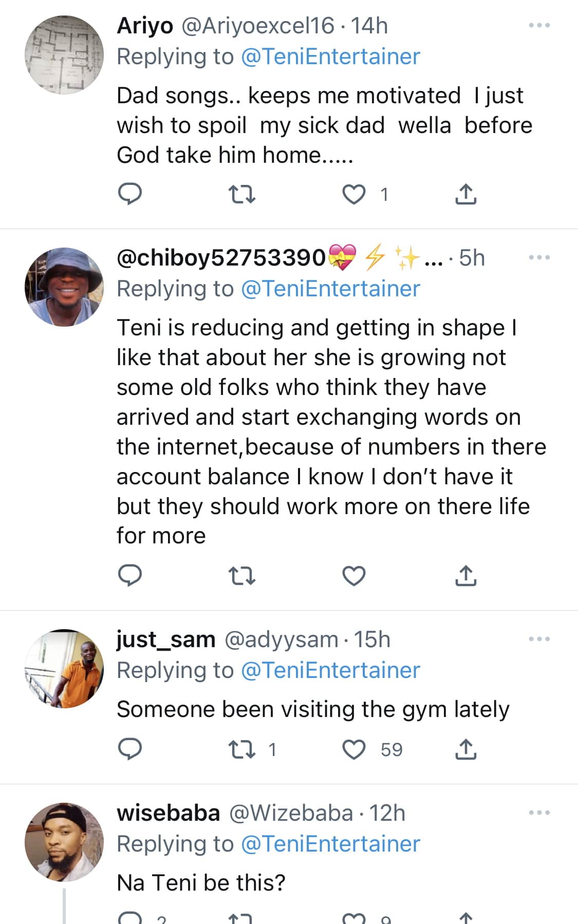
Task: Open more options for chiboy52753390's tweet
Action: 539,257
